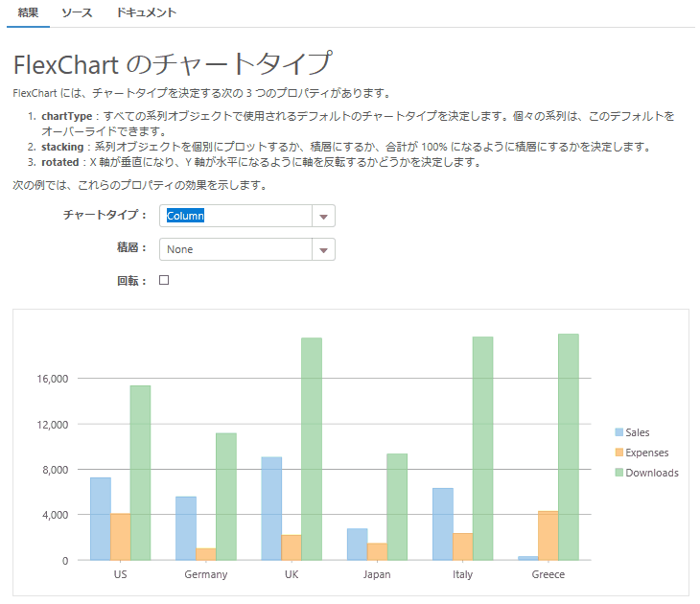Click the Sales legend label
This screenshot has height=604, width=700.
(x=638, y=432)
